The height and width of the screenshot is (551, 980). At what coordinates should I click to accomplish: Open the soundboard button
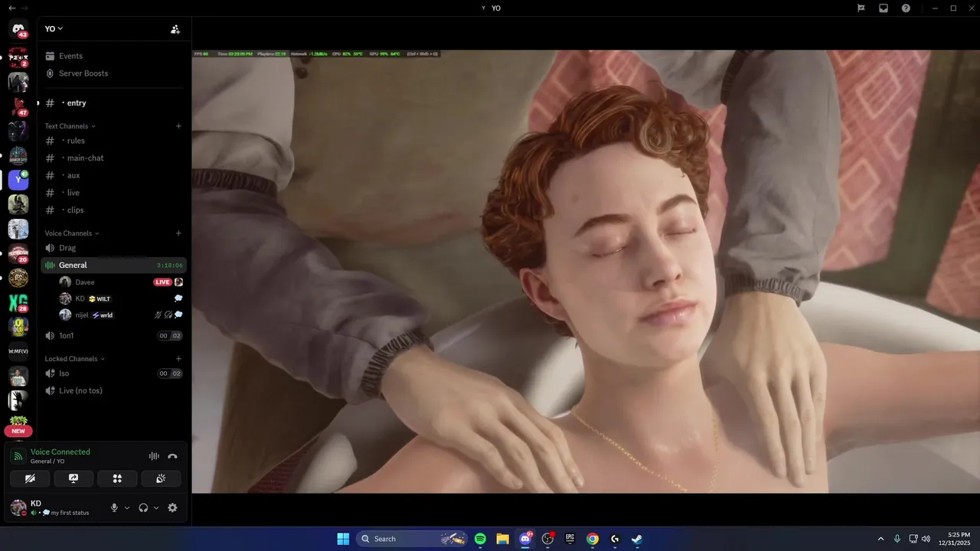point(161,478)
